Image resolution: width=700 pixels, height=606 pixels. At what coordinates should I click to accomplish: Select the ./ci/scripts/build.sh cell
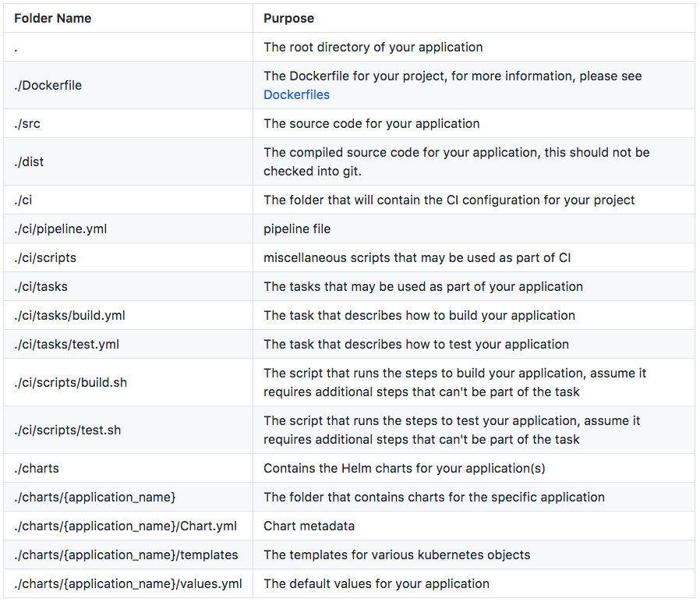(128, 382)
